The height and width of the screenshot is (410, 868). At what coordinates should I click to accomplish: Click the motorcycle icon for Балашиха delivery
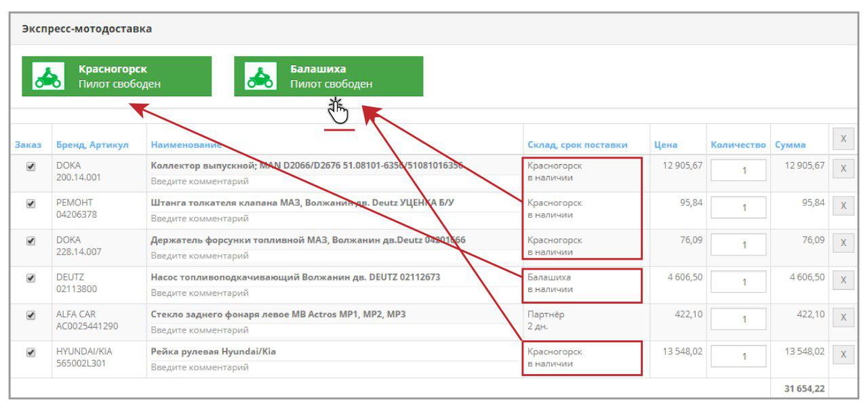tap(260, 77)
